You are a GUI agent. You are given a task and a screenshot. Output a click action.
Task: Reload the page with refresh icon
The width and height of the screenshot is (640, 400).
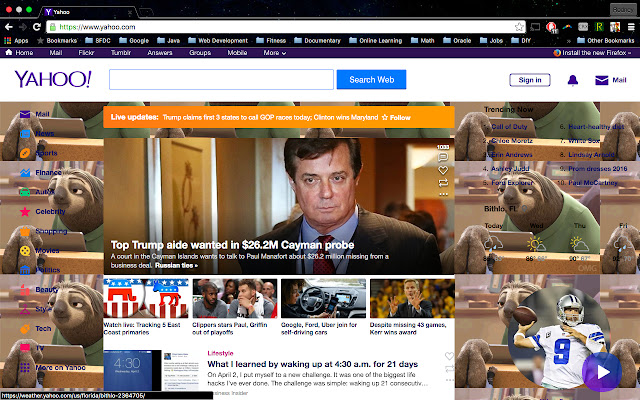pos(37,27)
